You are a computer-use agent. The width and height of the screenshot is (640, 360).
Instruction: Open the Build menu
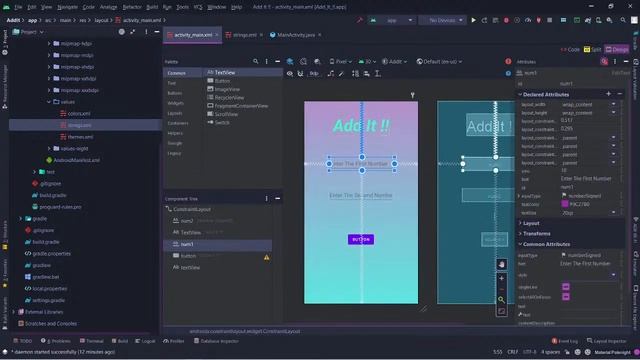[152, 7]
